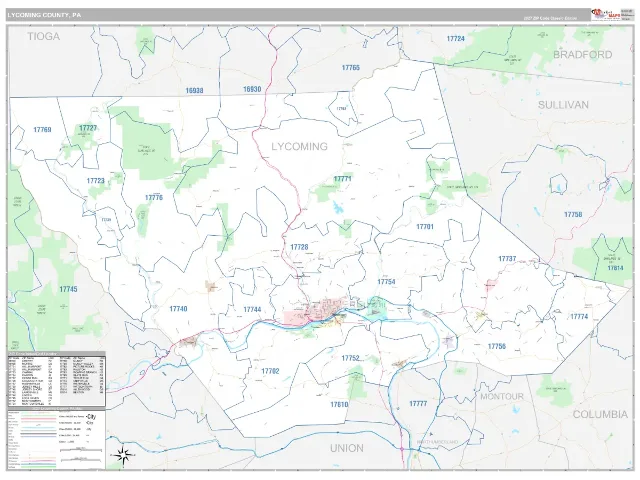Click the publisher logo in the title bar
This screenshot has height=480, width=640.
(x=606, y=14)
